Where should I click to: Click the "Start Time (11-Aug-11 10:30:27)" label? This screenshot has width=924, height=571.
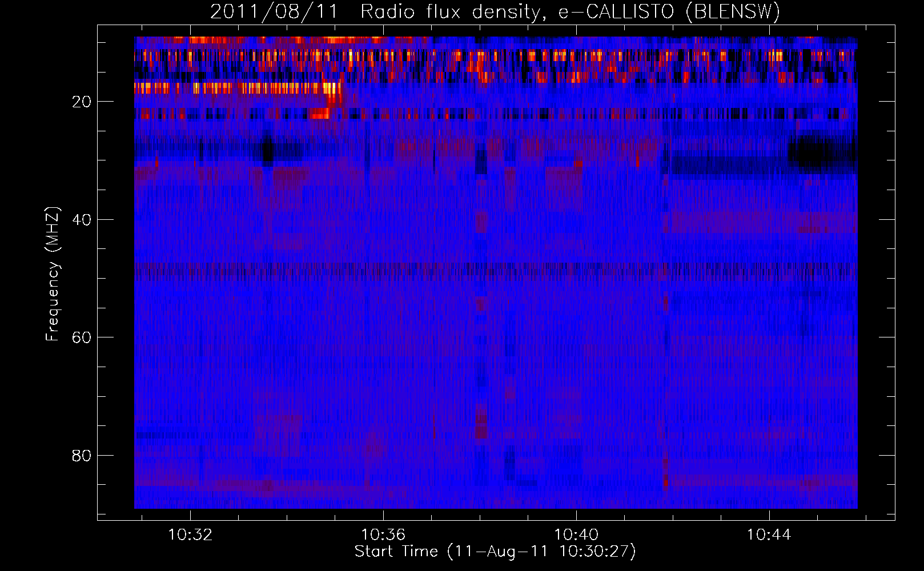pos(495,552)
